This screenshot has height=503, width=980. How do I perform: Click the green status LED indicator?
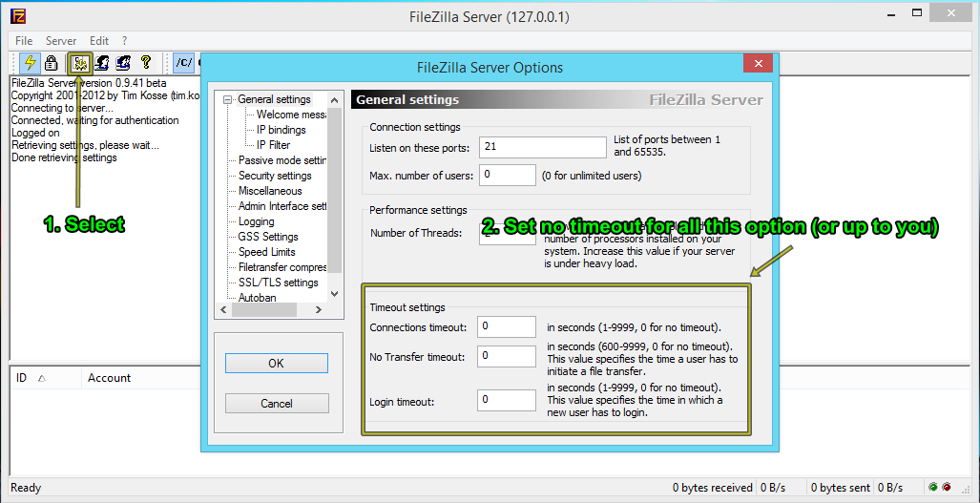coord(933,488)
